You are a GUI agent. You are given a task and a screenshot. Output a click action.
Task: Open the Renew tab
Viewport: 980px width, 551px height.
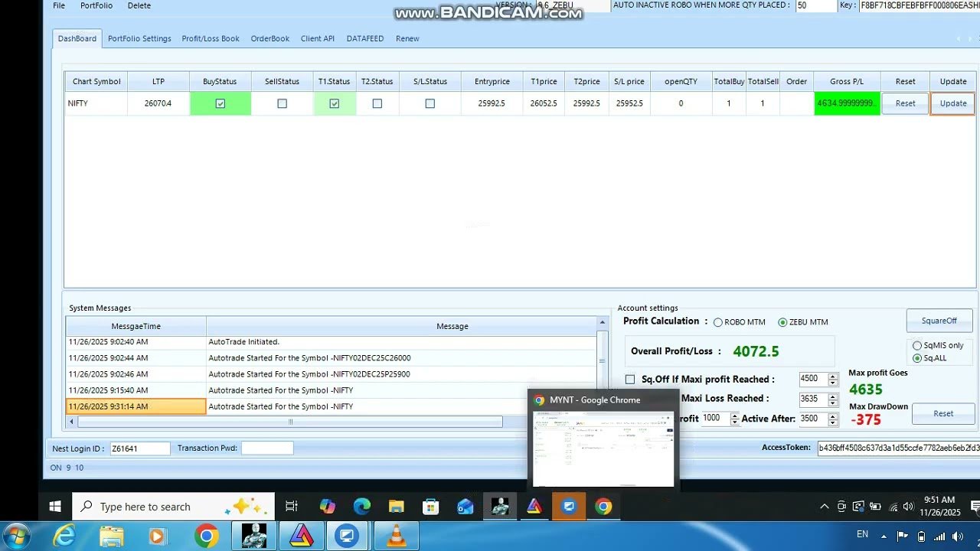(x=407, y=38)
